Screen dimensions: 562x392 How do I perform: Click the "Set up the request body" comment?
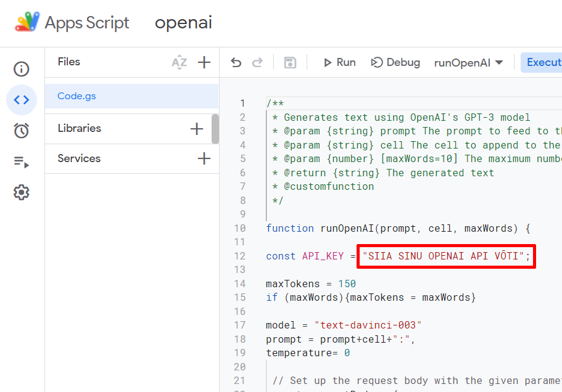click(417, 380)
